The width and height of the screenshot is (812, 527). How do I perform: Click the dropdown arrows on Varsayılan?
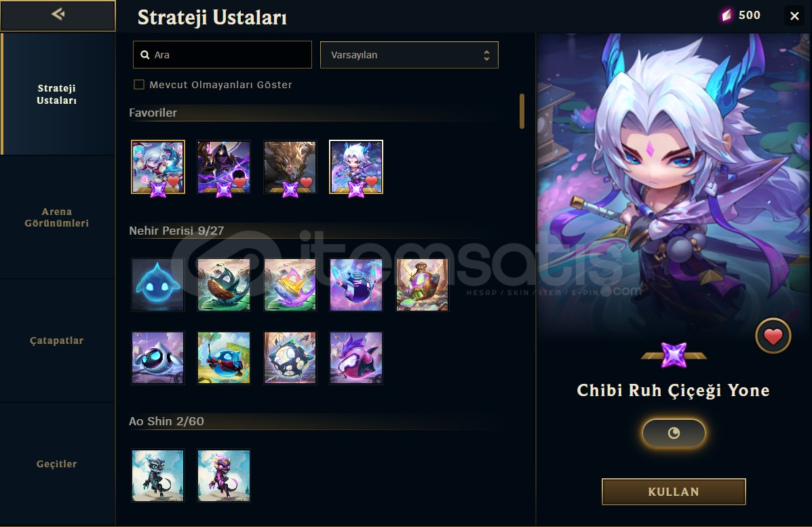click(486, 56)
